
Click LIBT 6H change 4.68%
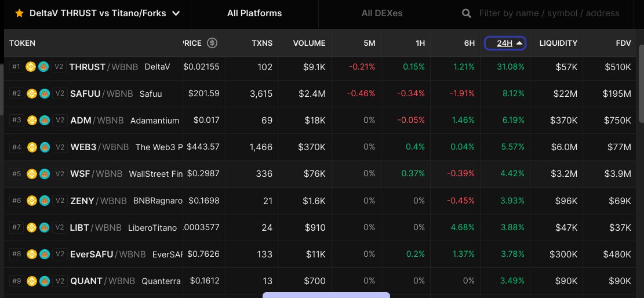pyautogui.click(x=463, y=227)
